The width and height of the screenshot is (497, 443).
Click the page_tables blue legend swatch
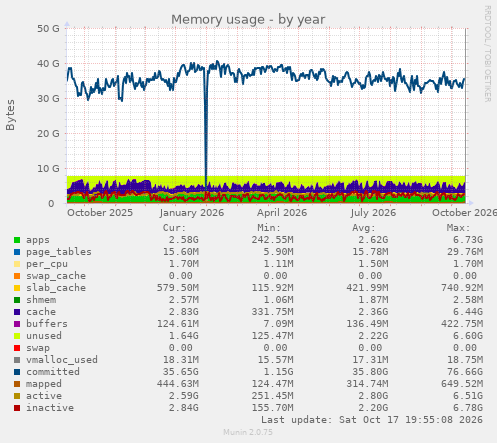point(17,252)
